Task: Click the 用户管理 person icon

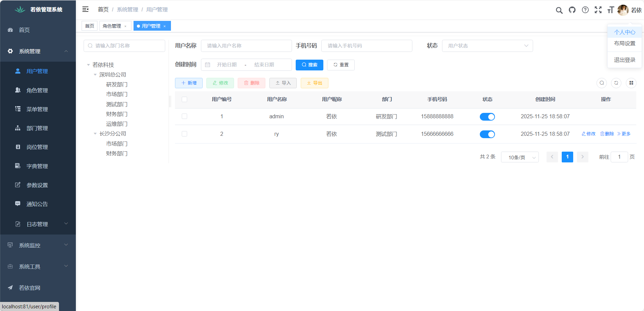Action: click(x=18, y=71)
